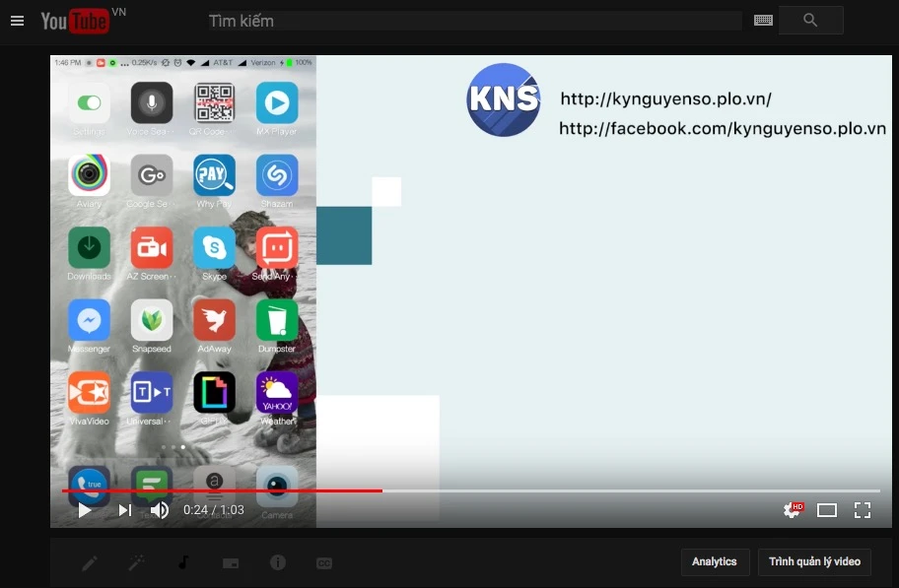Open the audio music note icon
899x588 pixels.
182,562
